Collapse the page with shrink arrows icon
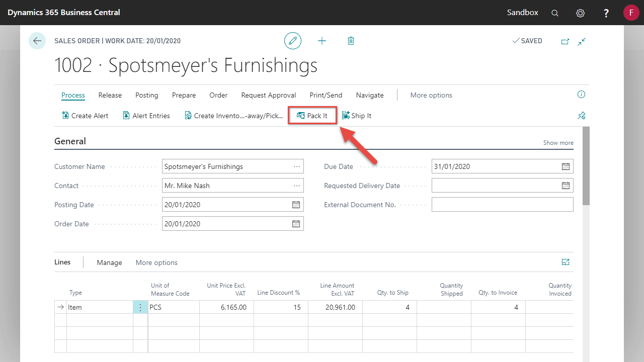This screenshot has width=644, height=362. coord(582,41)
